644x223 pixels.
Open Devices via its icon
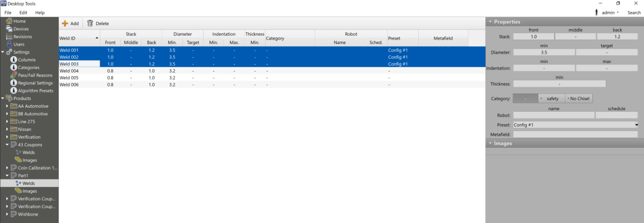point(9,29)
